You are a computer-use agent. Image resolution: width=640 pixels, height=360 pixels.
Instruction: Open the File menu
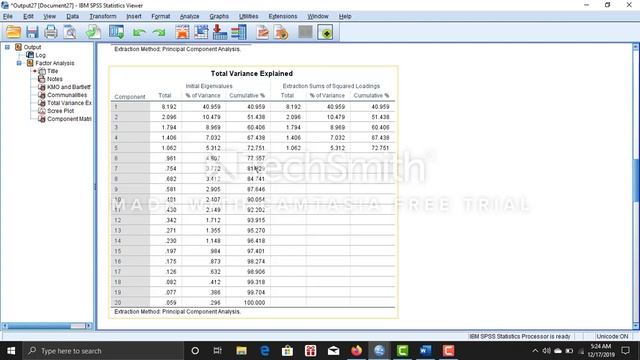tap(8, 16)
